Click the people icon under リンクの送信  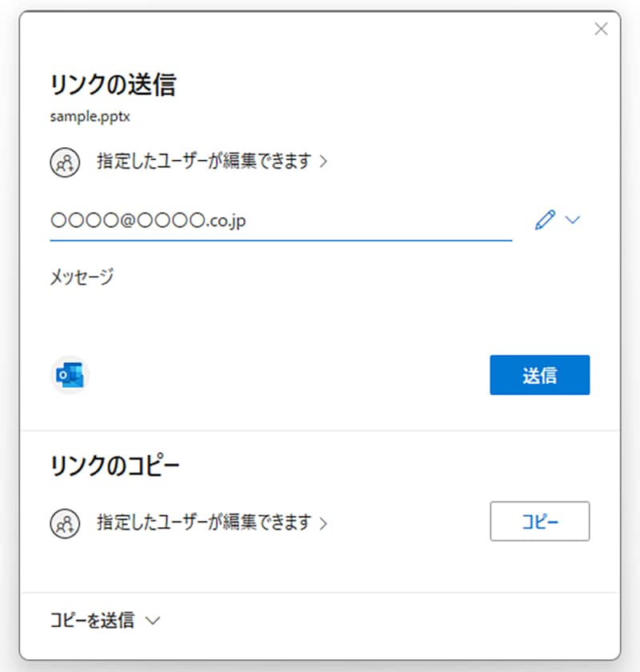click(65, 162)
